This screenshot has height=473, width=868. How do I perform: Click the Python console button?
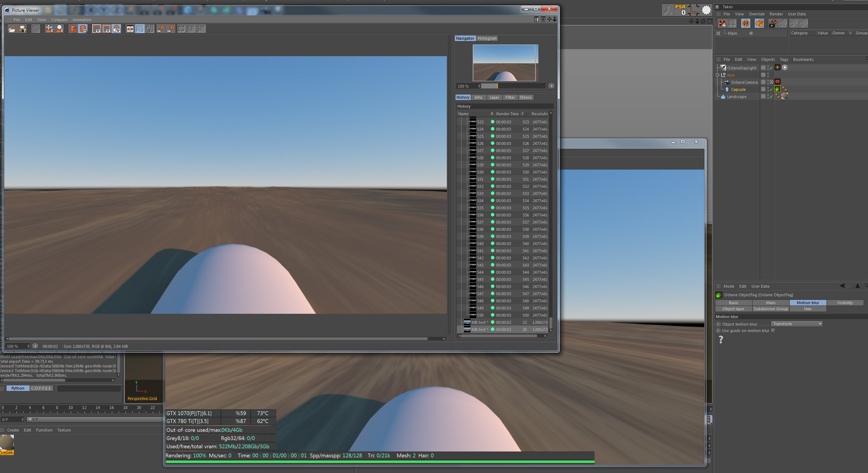[18, 388]
